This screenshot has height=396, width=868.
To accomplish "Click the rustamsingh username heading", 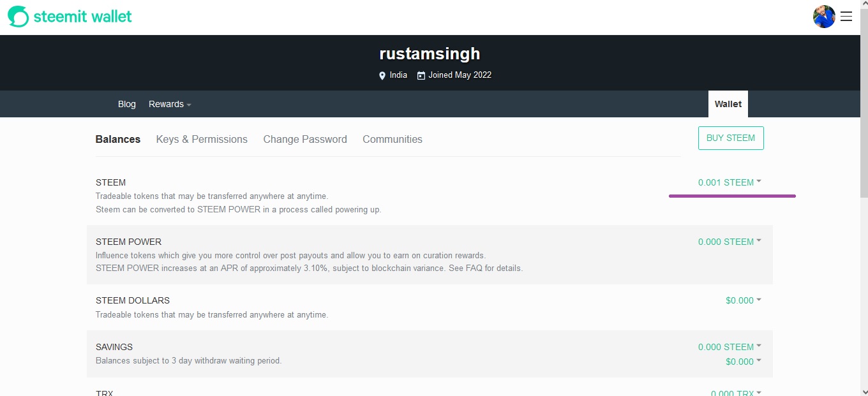I will (x=430, y=54).
